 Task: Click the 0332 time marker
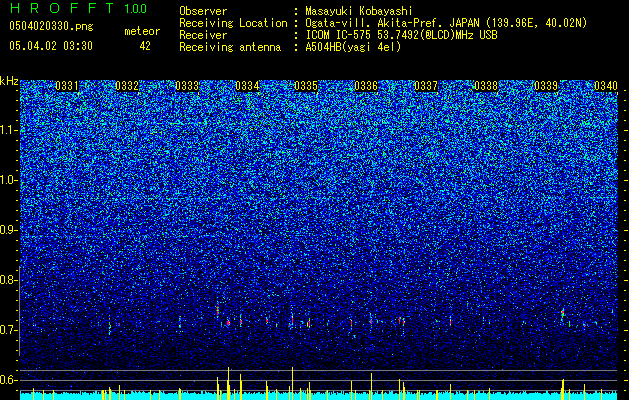[x=127, y=86]
